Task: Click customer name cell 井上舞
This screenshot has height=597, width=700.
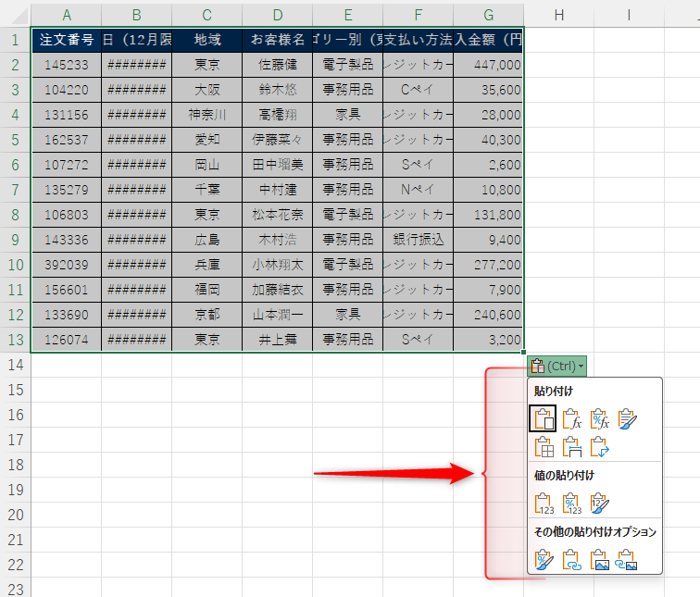Action: pyautogui.click(x=277, y=340)
